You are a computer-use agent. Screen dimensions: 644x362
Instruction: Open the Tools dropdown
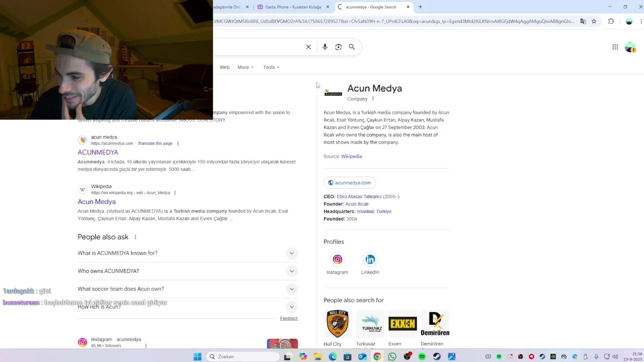click(x=271, y=67)
